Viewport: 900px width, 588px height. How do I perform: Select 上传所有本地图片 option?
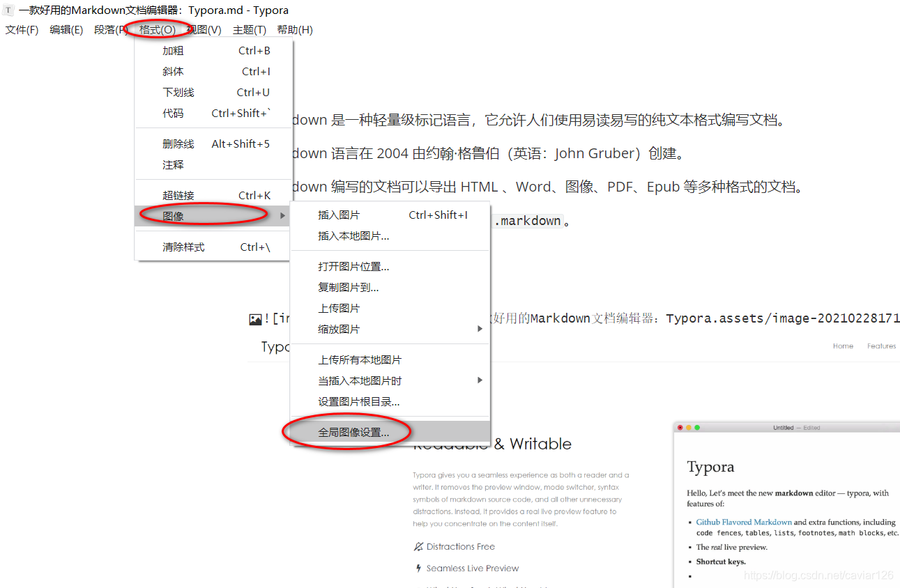click(390, 360)
